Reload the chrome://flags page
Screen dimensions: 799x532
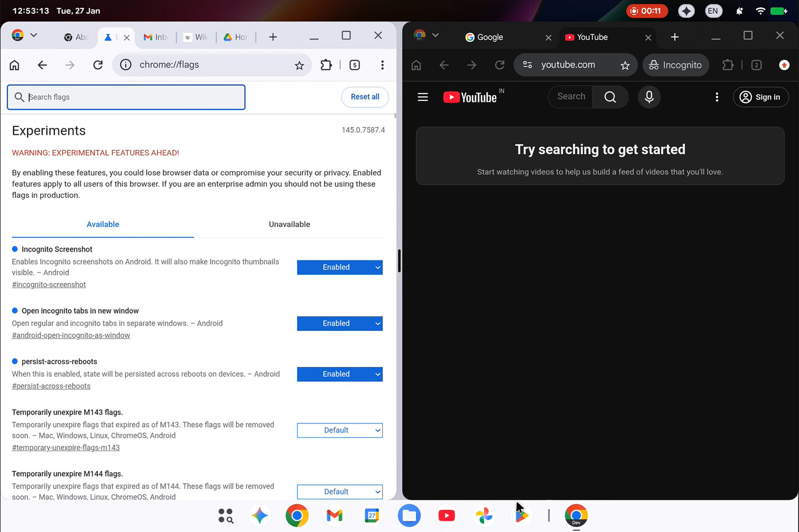point(98,65)
